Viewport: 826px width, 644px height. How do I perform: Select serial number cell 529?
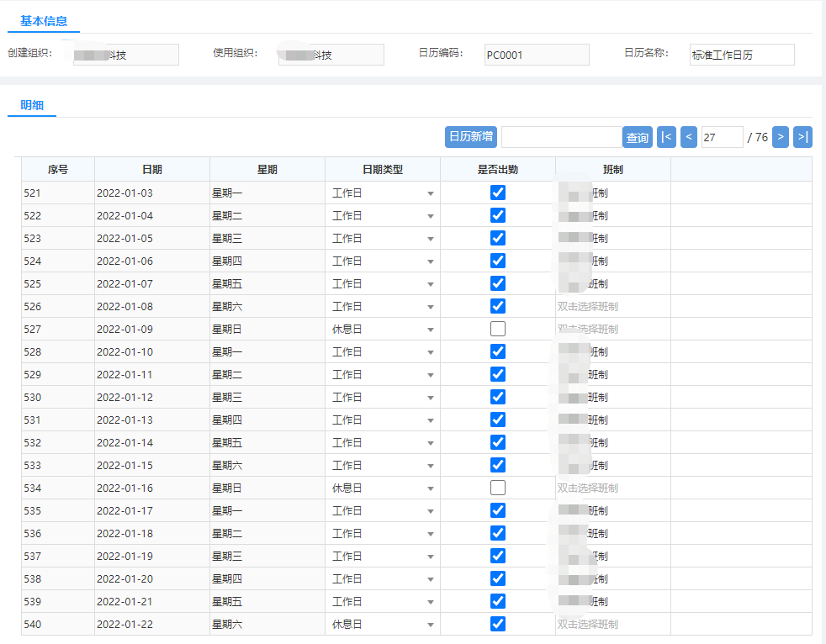point(58,374)
